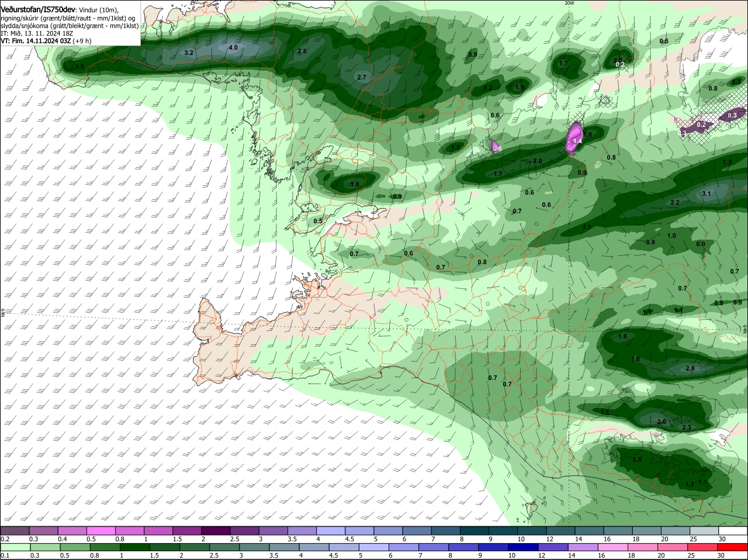
Task: Click the map title 'Veðurstofan/IS750dev'
Action: (x=38, y=10)
